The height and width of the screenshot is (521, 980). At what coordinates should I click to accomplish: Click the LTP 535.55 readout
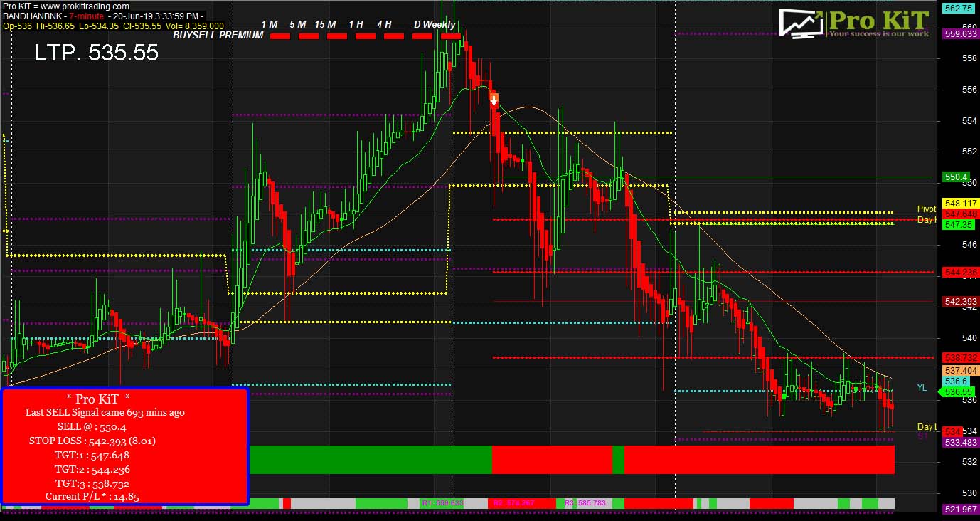pyautogui.click(x=96, y=53)
